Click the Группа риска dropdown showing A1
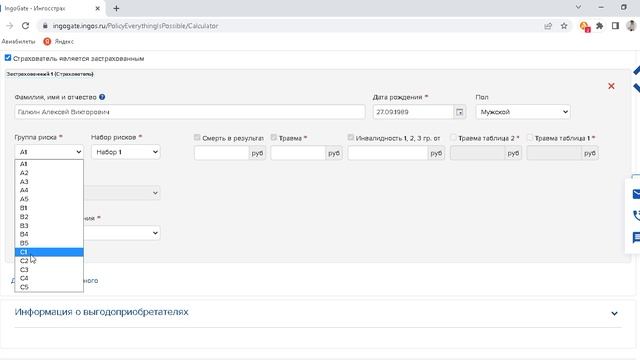Screen dimensions: 640x360 (49, 152)
